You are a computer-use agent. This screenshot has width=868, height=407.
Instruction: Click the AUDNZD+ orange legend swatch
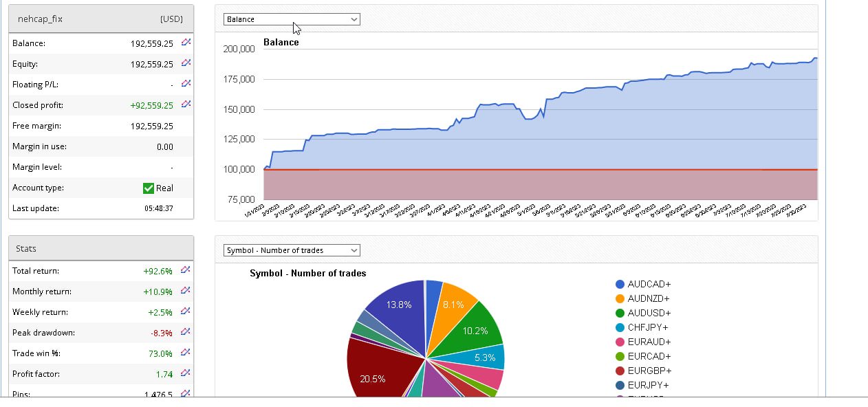[x=620, y=298]
